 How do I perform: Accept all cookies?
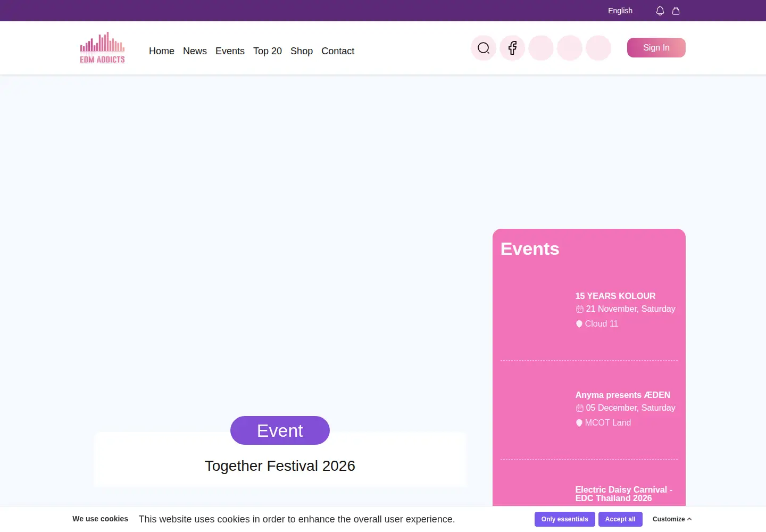(620, 519)
